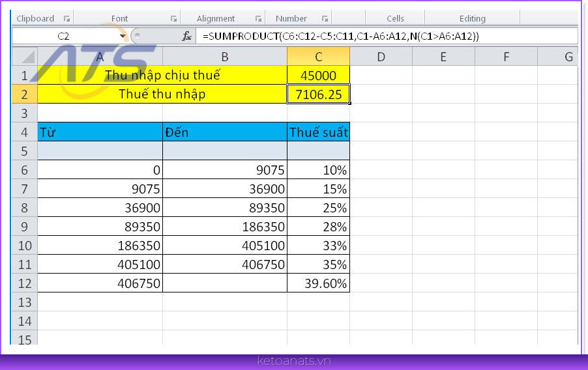The width and height of the screenshot is (588, 370).
Task: Click cell showing 7106.25
Action: pos(318,94)
